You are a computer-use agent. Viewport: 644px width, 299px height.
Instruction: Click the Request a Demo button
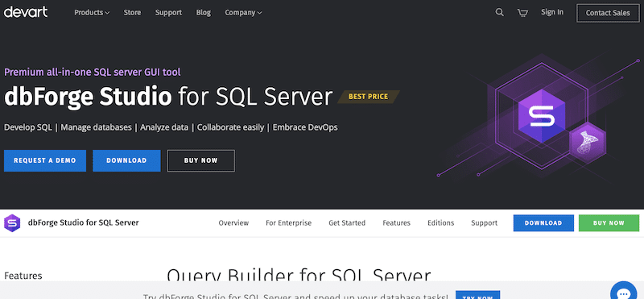[x=45, y=160]
